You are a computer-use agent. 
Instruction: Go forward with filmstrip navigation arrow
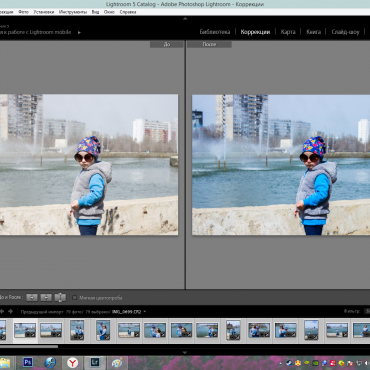click(10, 311)
